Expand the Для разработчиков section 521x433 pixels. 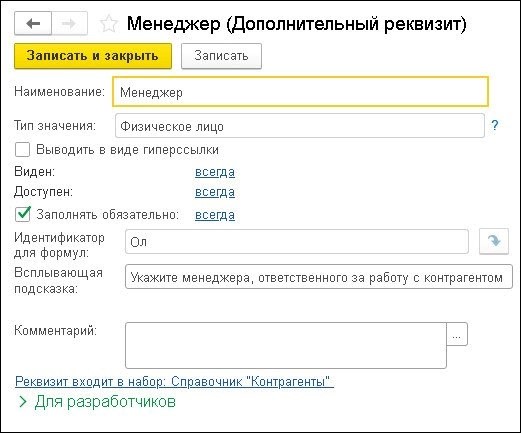(x=97, y=402)
